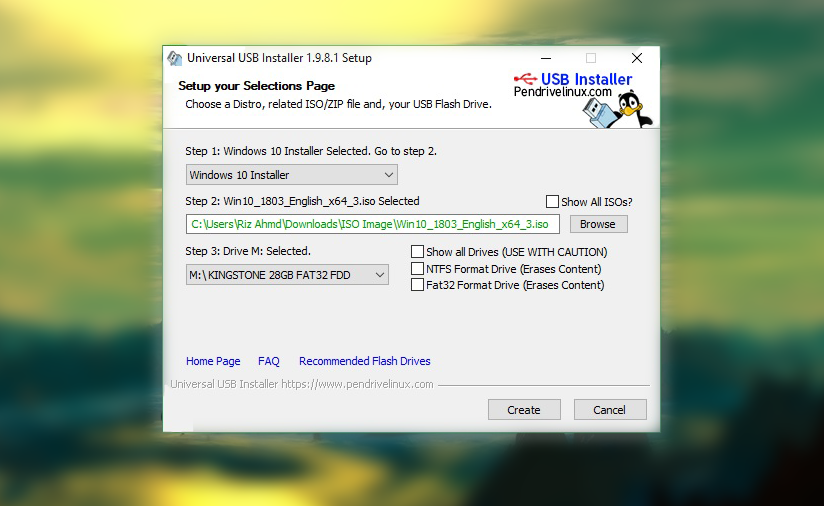Open the Home Page link
Viewport: 824px width, 506px height.
coord(213,361)
